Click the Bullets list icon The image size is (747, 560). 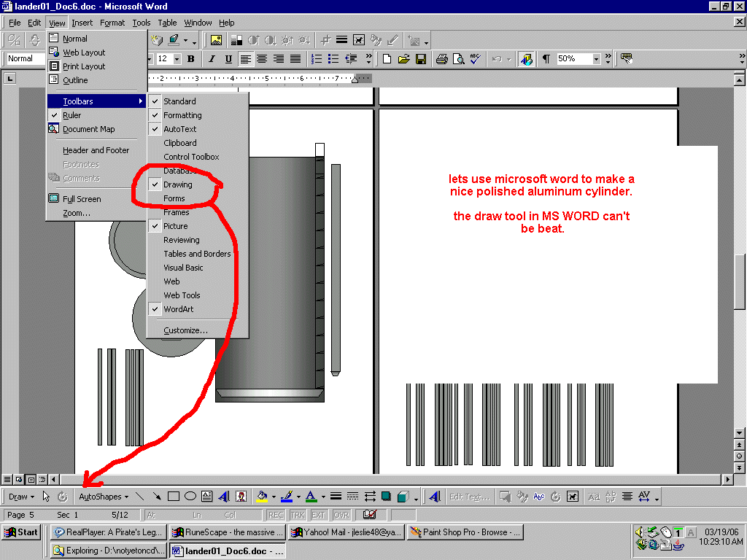click(x=333, y=59)
